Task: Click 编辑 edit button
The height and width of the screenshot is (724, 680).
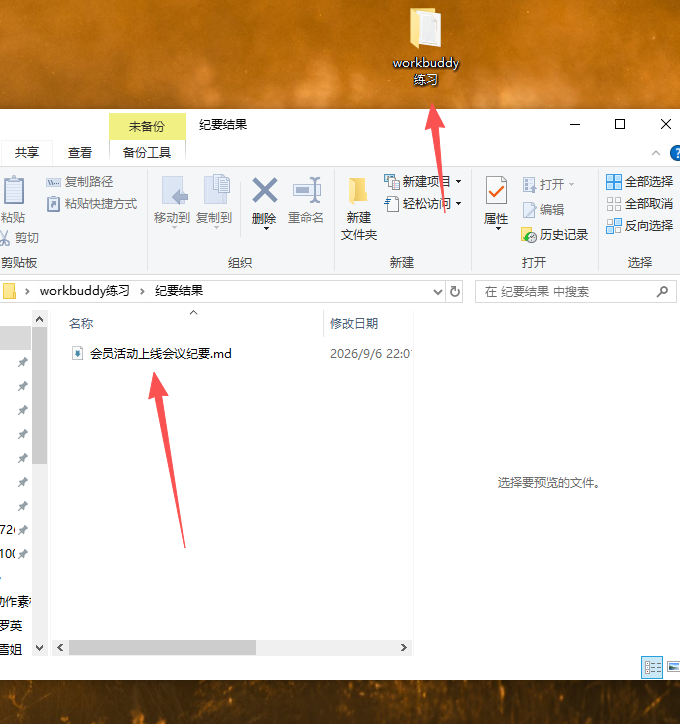Action: (543, 210)
